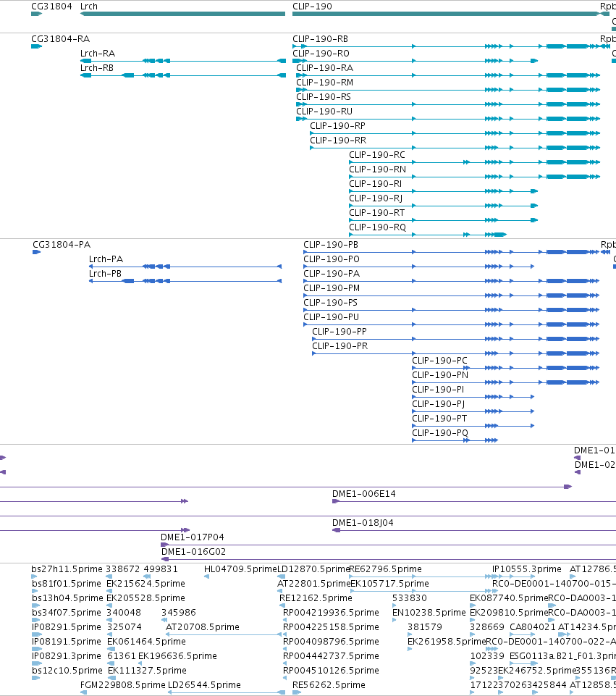The height and width of the screenshot is (696, 616).
Task: Select EST label LD26544.5prime
Action: coord(204,685)
